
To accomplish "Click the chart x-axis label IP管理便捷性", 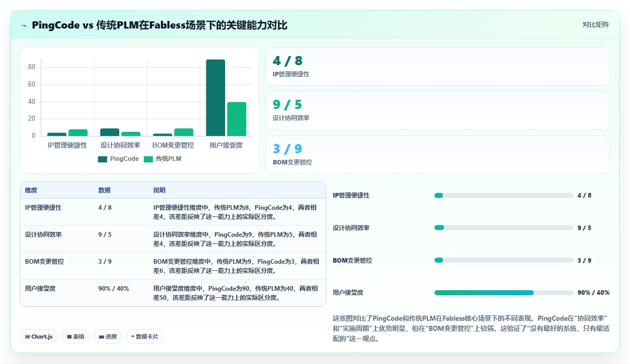I will point(67,145).
